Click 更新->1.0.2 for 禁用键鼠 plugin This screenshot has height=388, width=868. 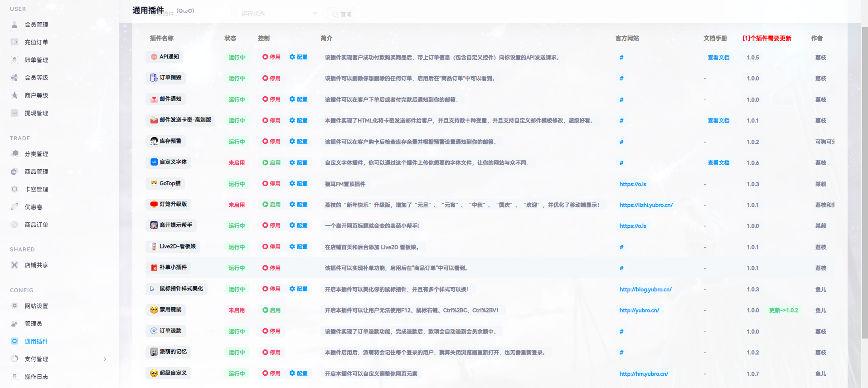point(783,310)
